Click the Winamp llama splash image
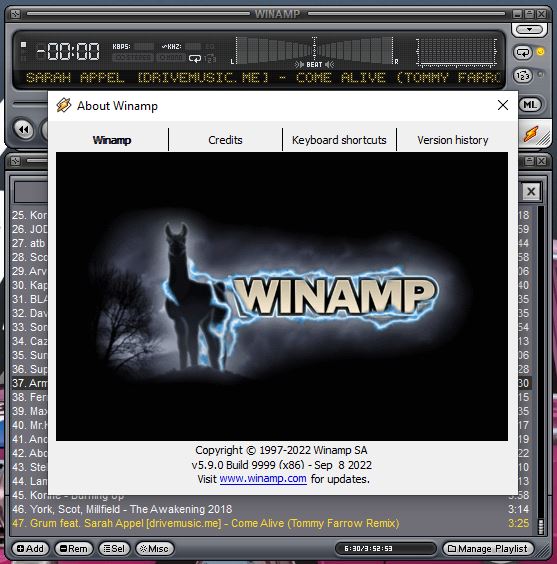This screenshot has width=557, height=564. (282, 296)
